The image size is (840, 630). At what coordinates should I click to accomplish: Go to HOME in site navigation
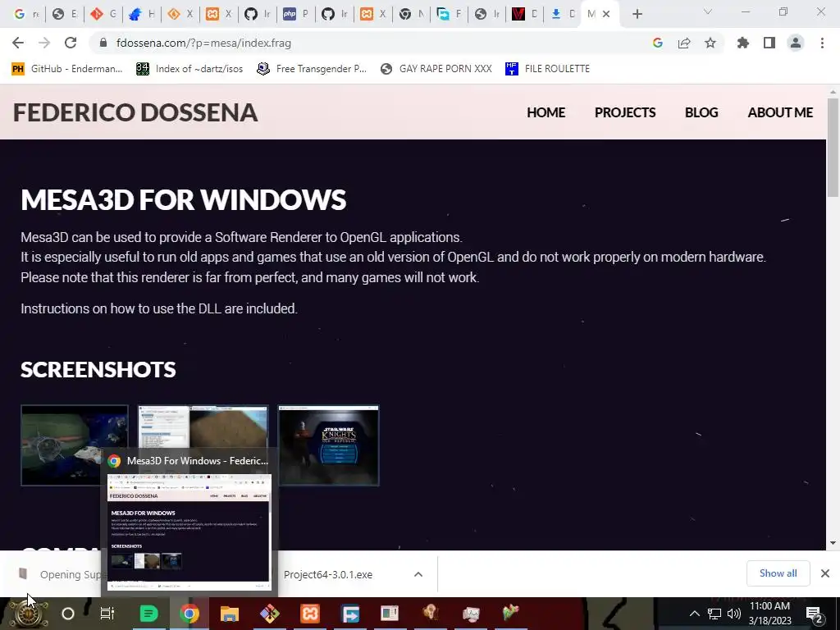[546, 112]
